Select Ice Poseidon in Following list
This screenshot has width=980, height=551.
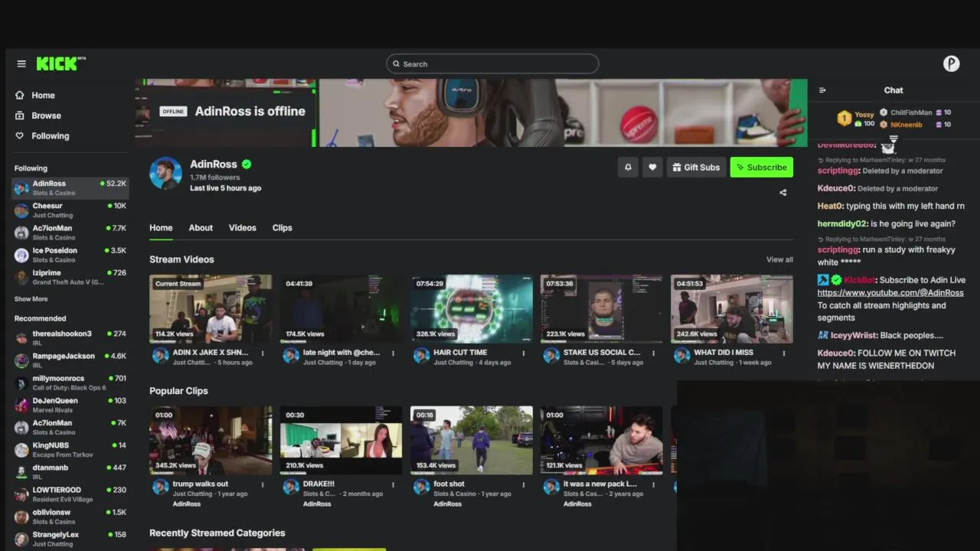(x=70, y=255)
